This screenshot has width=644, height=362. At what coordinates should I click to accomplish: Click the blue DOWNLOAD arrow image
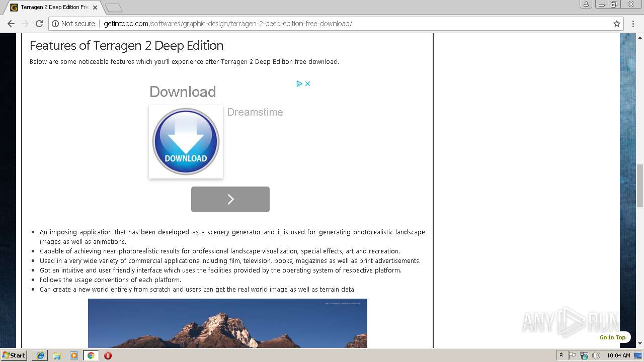click(x=186, y=141)
